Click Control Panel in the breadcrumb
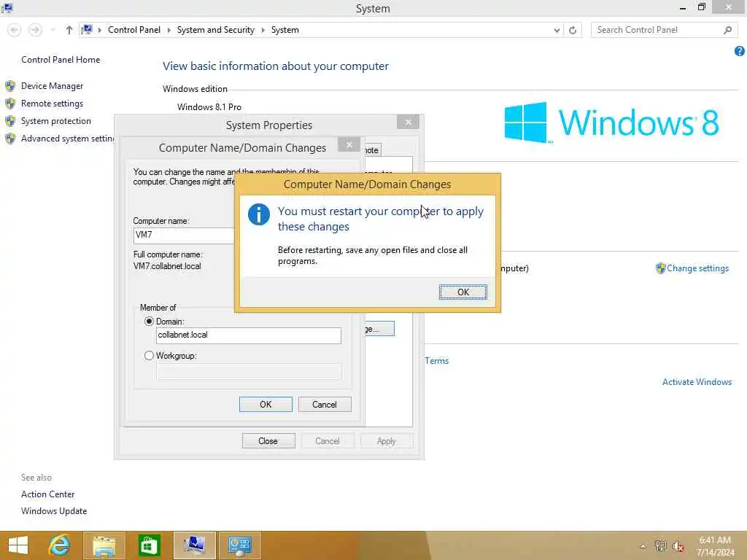Screen dimensions: 747x560 pos(134,30)
